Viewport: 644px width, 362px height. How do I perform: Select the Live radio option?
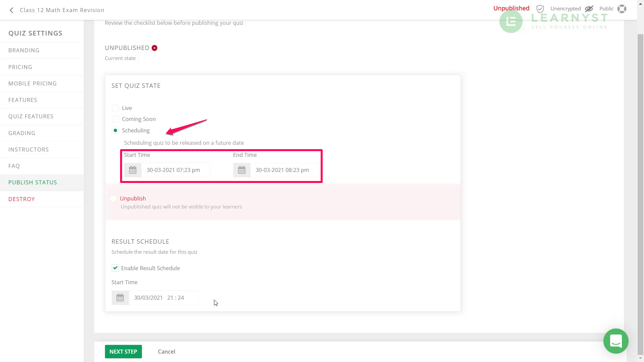115,108
